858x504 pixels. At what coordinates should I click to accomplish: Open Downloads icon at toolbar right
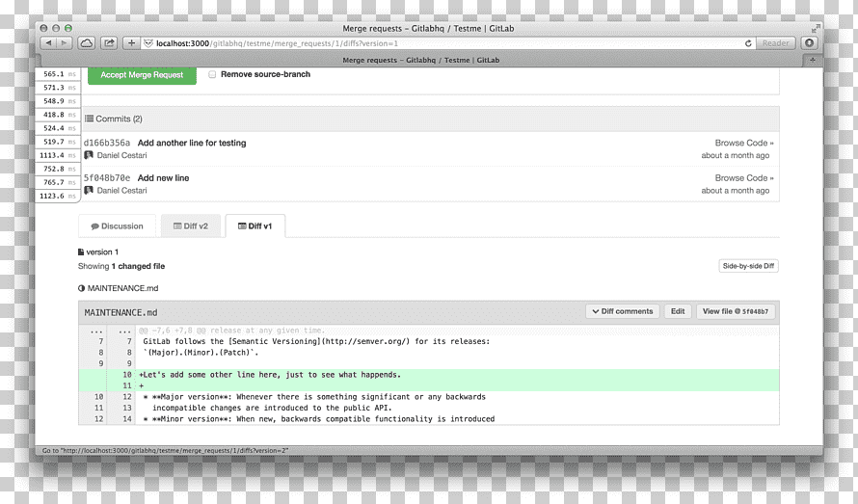(809, 42)
